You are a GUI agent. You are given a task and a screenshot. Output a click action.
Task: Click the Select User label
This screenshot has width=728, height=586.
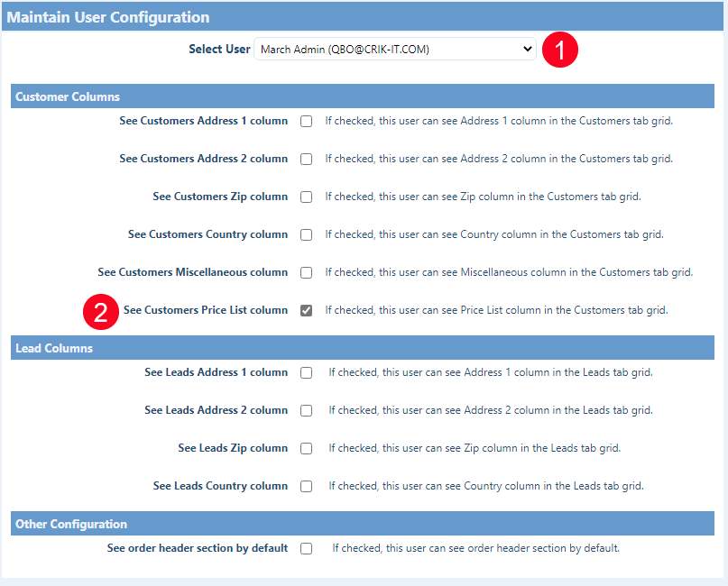219,50
